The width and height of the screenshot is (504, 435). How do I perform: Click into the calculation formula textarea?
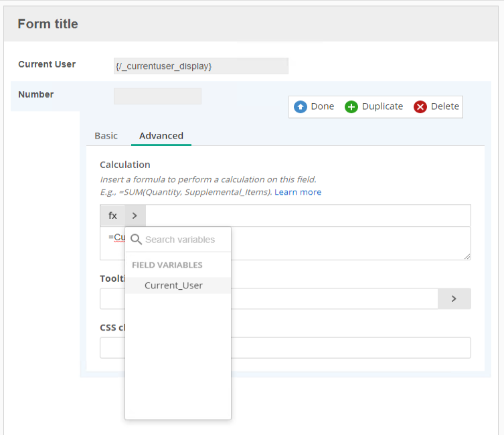tap(350, 243)
